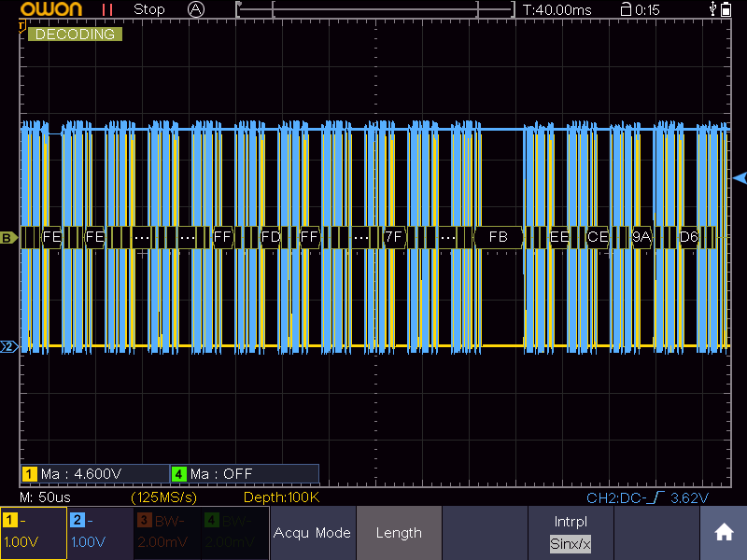Select channel 2 tab at 1.00V
This screenshot has width=747, height=560.
pos(101,532)
